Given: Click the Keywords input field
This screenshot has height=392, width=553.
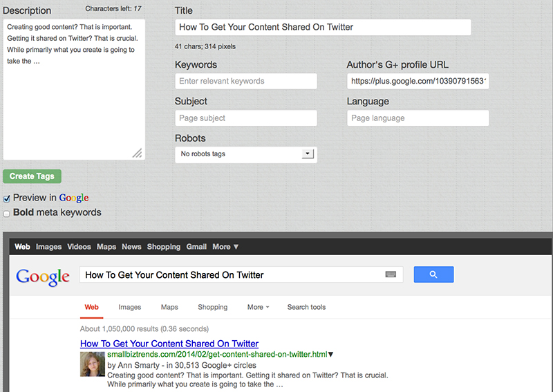Looking at the screenshot, I should [246, 81].
